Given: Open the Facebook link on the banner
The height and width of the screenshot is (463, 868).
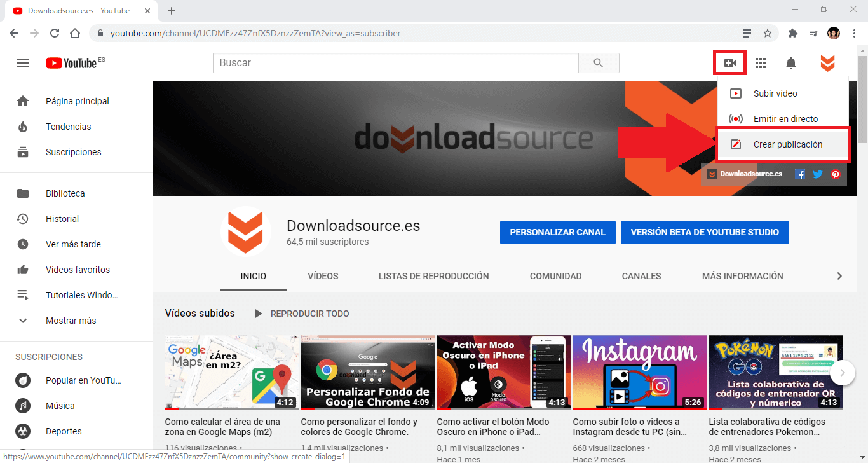Looking at the screenshot, I should 801,174.
